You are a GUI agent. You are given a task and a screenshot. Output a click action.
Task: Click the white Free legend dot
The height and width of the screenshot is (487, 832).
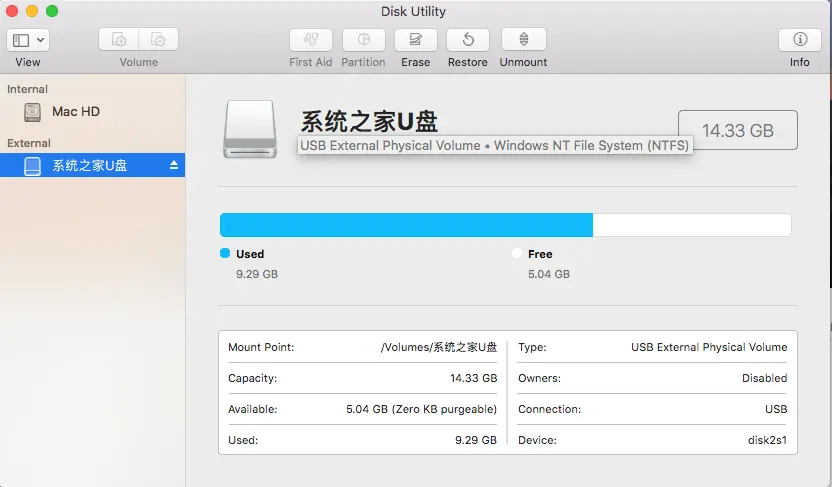pyautogui.click(x=517, y=253)
